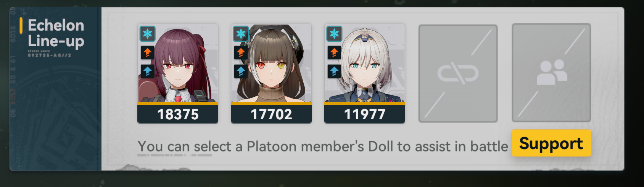Click the blue up-arrow buff on the 18375 doll
Screen dimensions: 644x187
(x=147, y=71)
